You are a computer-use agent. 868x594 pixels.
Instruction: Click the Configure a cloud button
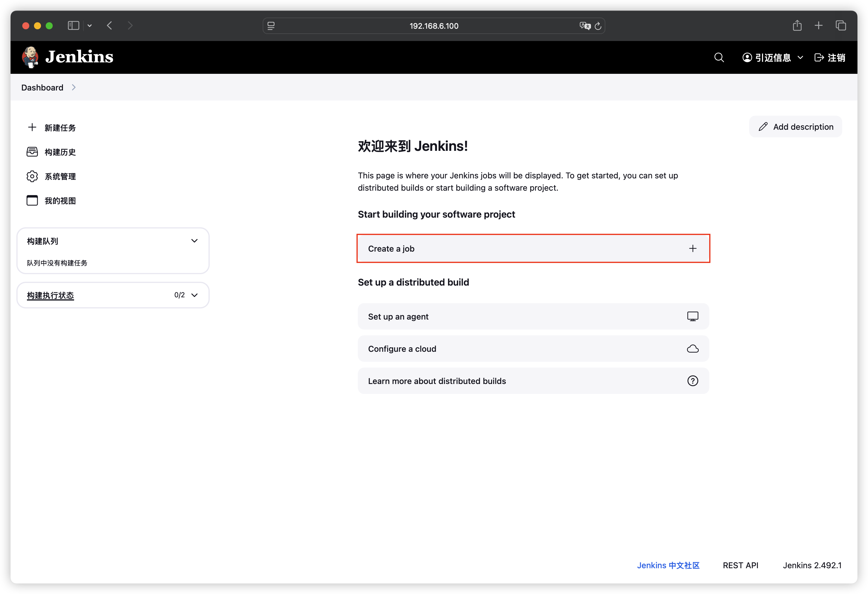coord(533,349)
